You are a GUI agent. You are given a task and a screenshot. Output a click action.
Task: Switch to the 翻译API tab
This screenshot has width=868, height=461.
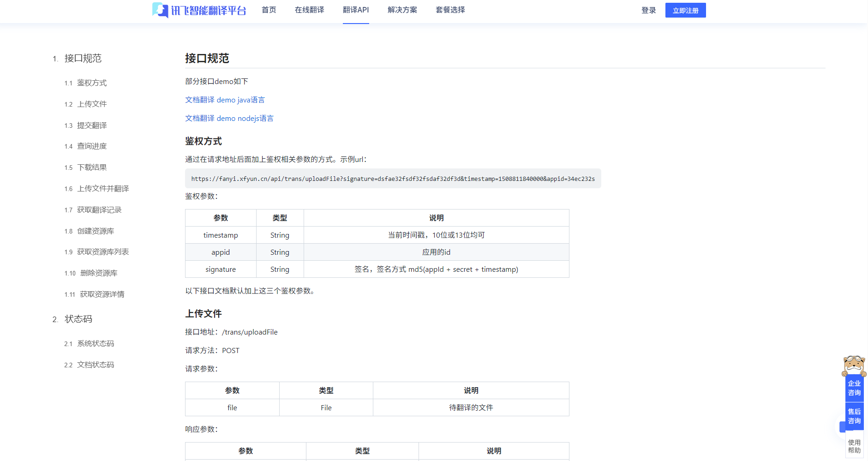(356, 10)
